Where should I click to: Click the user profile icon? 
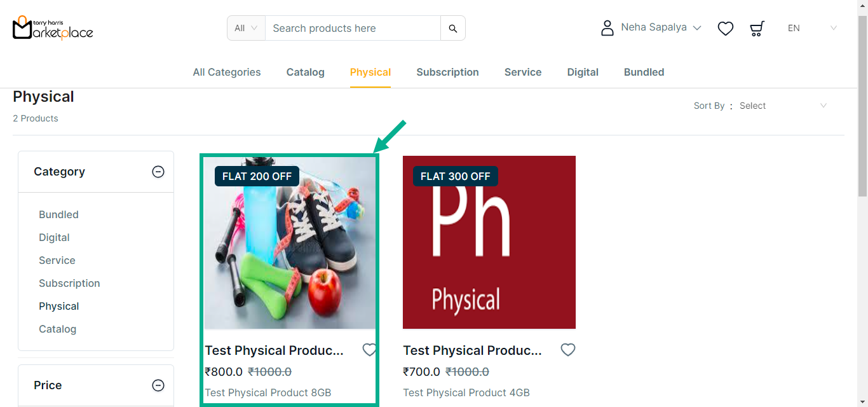(x=607, y=28)
